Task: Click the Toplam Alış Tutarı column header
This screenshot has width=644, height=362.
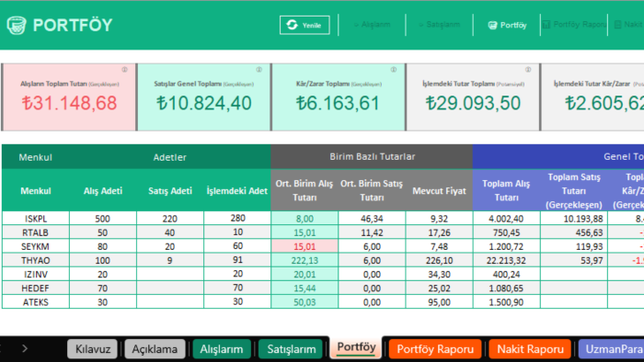Action: pyautogui.click(x=506, y=190)
